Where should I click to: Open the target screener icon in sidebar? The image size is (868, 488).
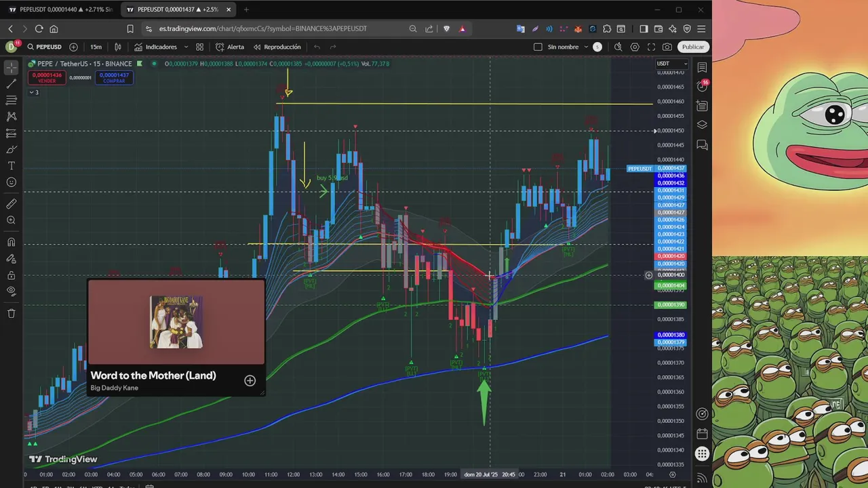(x=702, y=414)
